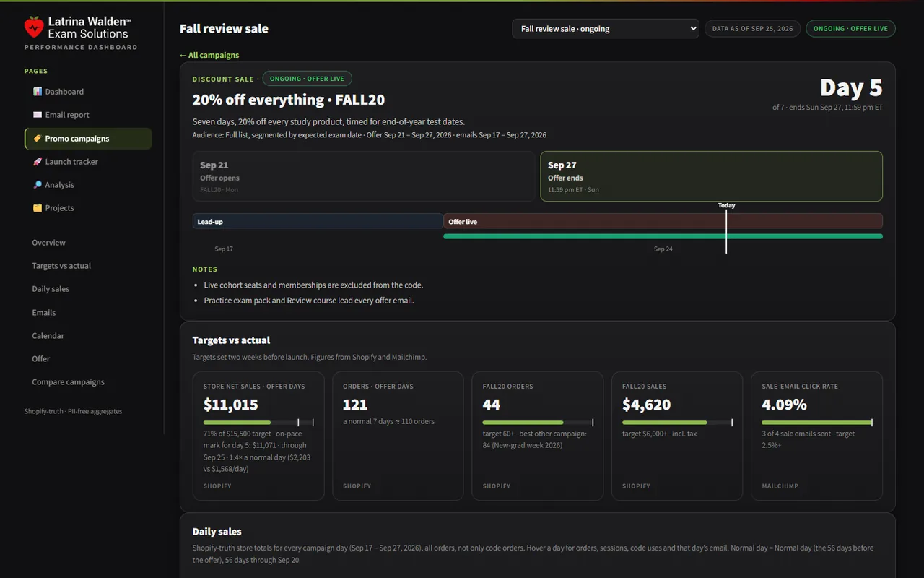Click the Promo campaigns ticket icon
This screenshot has height=578, width=924.
point(38,139)
